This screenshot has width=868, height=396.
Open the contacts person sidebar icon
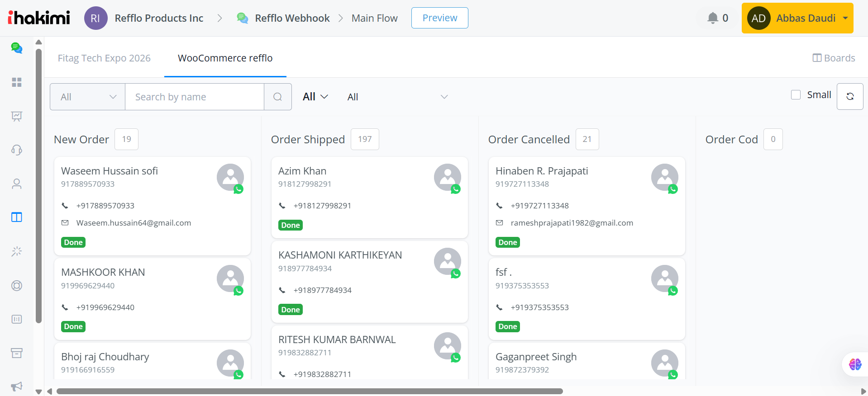point(17,184)
